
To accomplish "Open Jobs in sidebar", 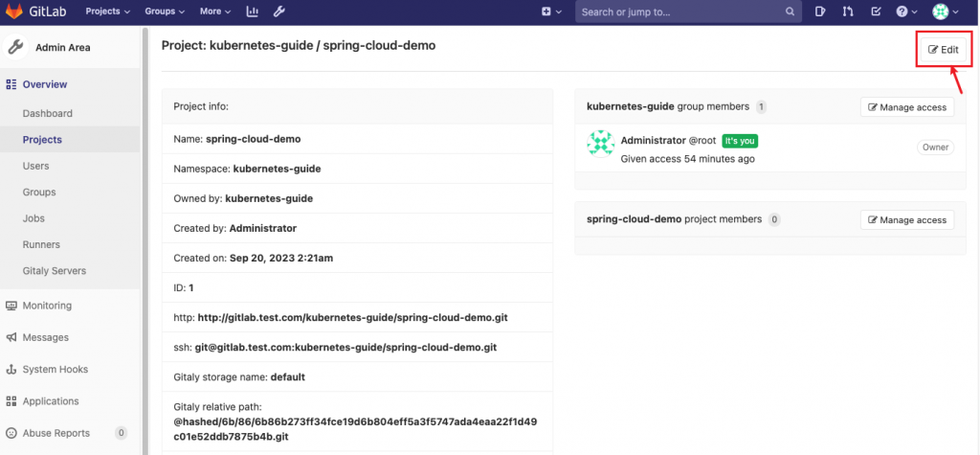I will 33,218.
